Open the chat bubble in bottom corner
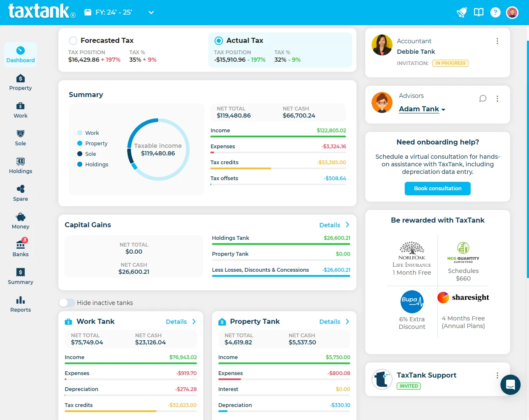This screenshot has width=529, height=420. [510, 385]
